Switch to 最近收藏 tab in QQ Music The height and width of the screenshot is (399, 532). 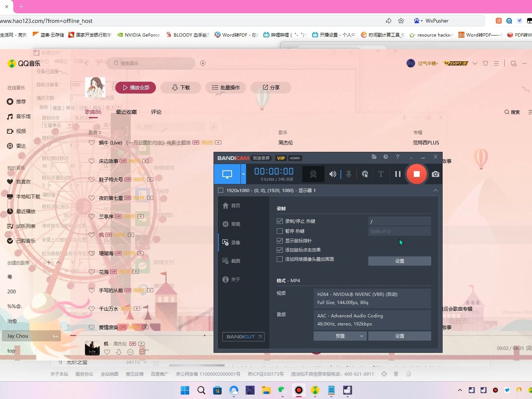coord(126,112)
